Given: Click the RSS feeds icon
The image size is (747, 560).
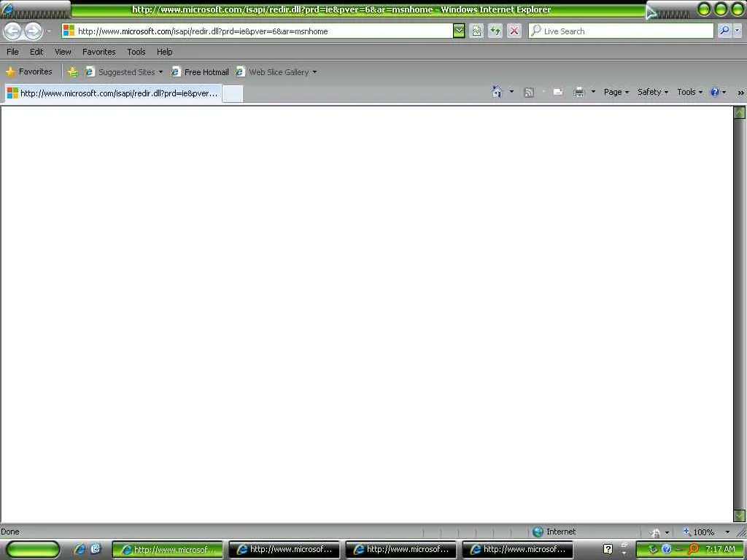Looking at the screenshot, I should point(529,93).
